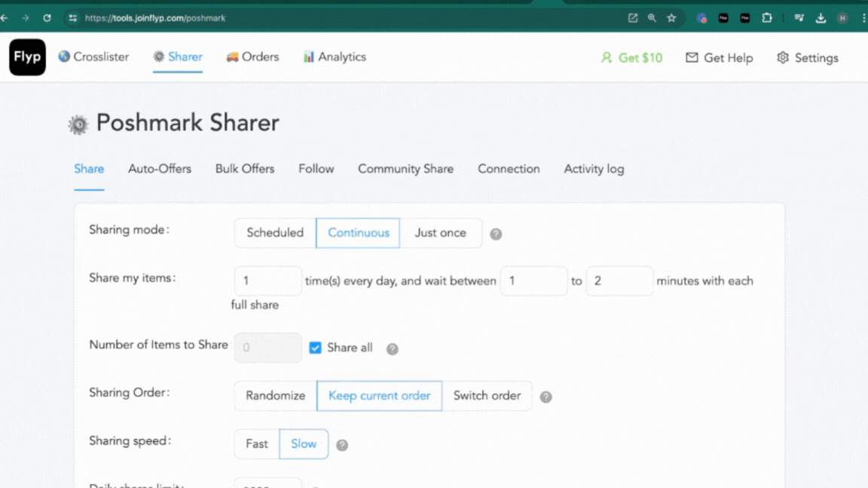This screenshot has height=488, width=868.
Task: Click the Flyp logo
Action: [x=27, y=57]
